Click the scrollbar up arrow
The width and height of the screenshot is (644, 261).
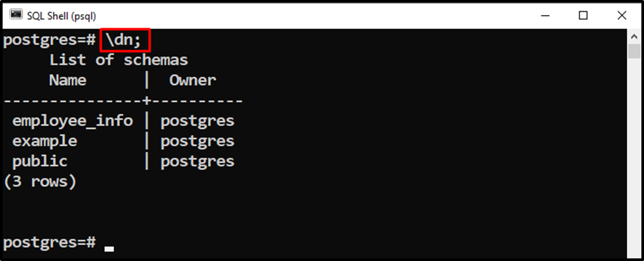pos(634,37)
